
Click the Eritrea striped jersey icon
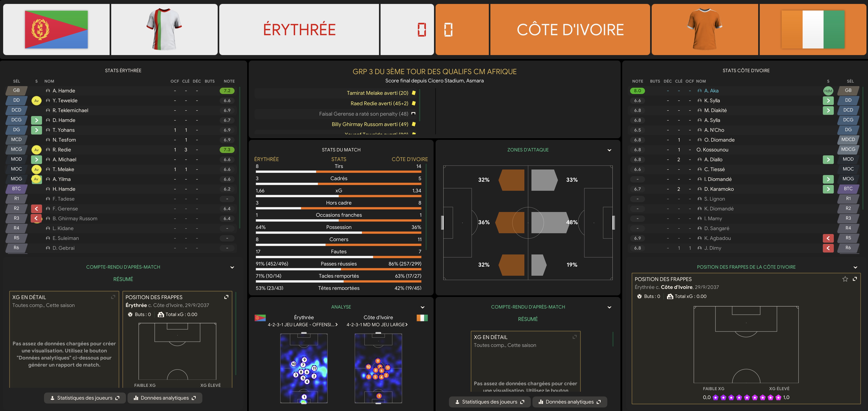coord(164,29)
